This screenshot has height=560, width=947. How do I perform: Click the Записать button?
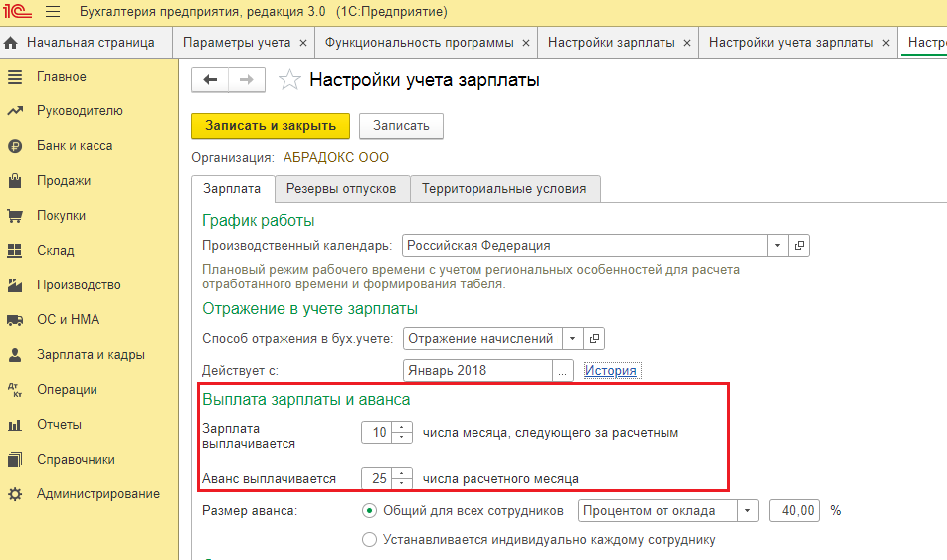coord(401,126)
